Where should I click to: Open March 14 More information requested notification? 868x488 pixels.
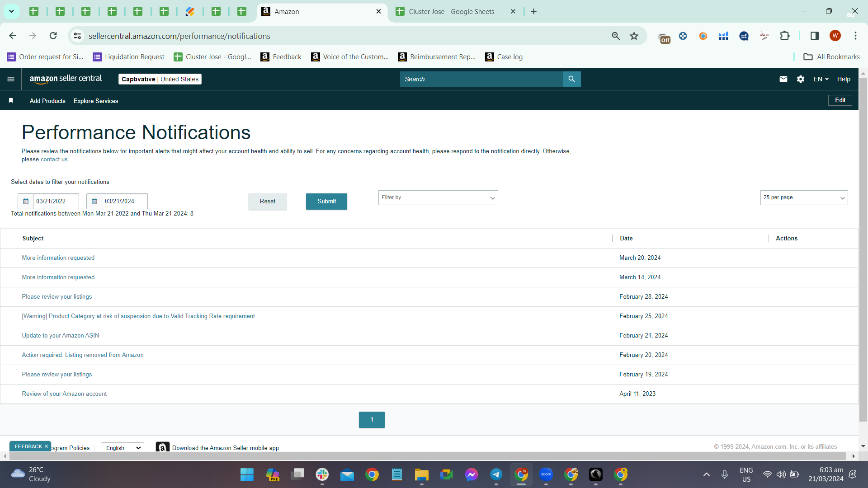pos(58,277)
